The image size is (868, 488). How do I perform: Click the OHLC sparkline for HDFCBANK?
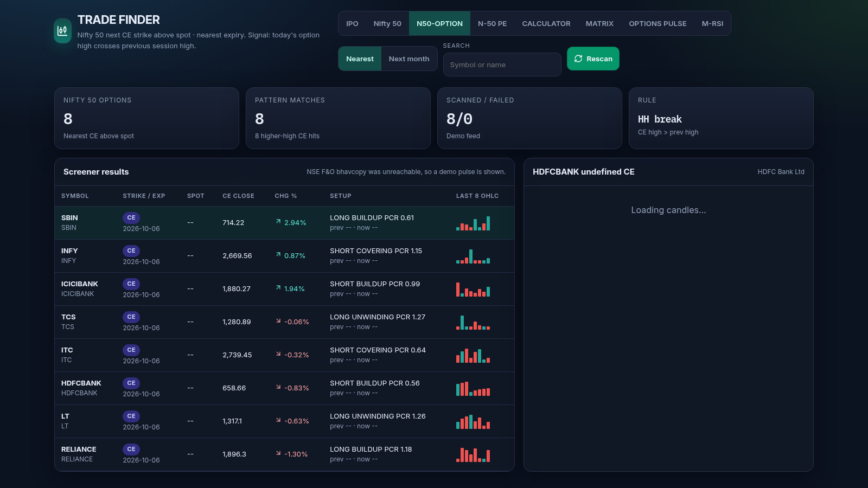click(473, 388)
